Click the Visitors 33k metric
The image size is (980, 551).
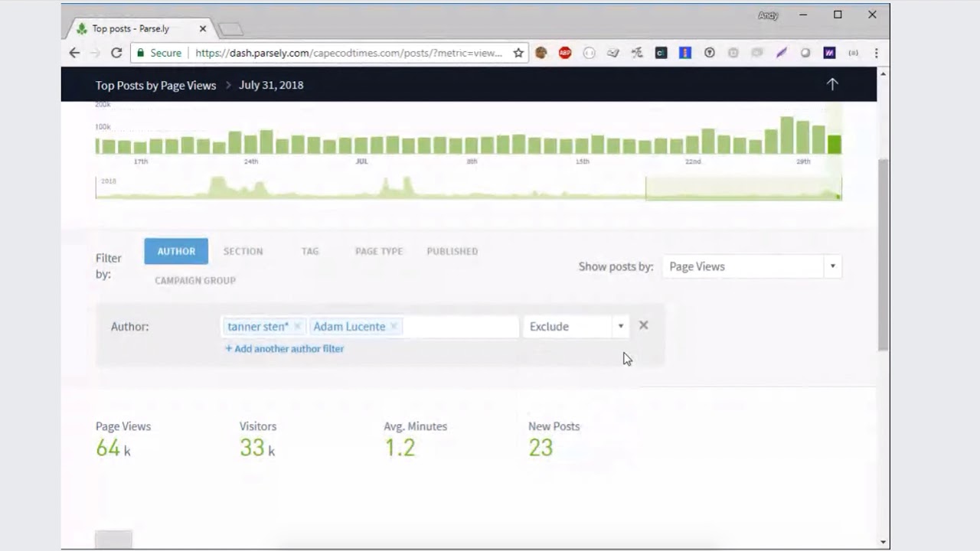pyautogui.click(x=258, y=439)
